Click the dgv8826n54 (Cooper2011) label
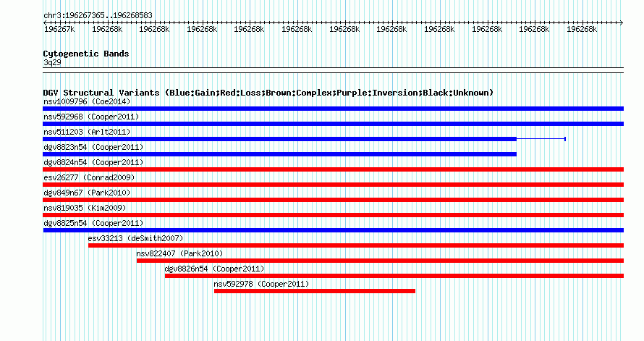This screenshot has width=644, height=341. (214, 269)
